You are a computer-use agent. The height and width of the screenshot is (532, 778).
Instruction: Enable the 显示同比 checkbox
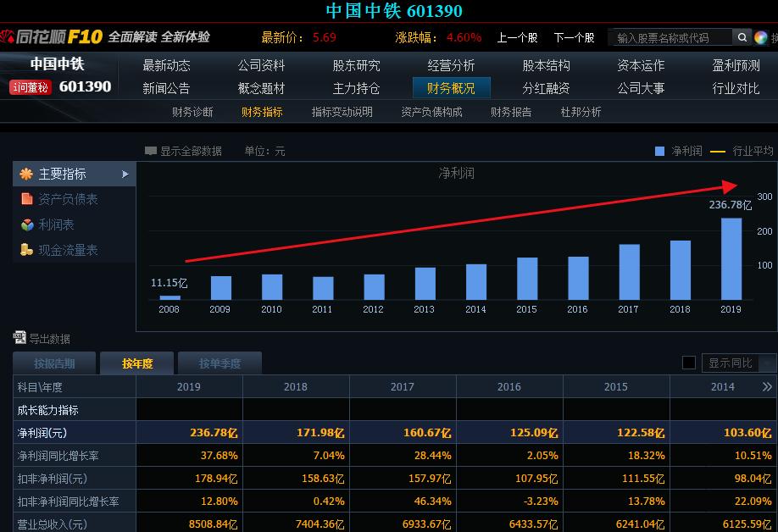tap(689, 362)
